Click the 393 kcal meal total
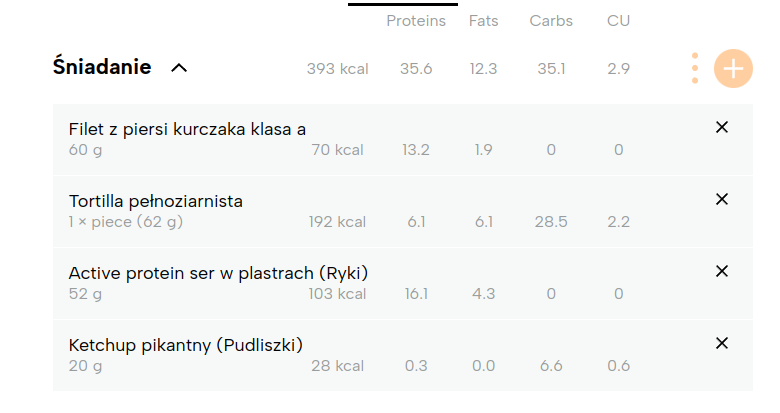780x413 pixels. 337,69
